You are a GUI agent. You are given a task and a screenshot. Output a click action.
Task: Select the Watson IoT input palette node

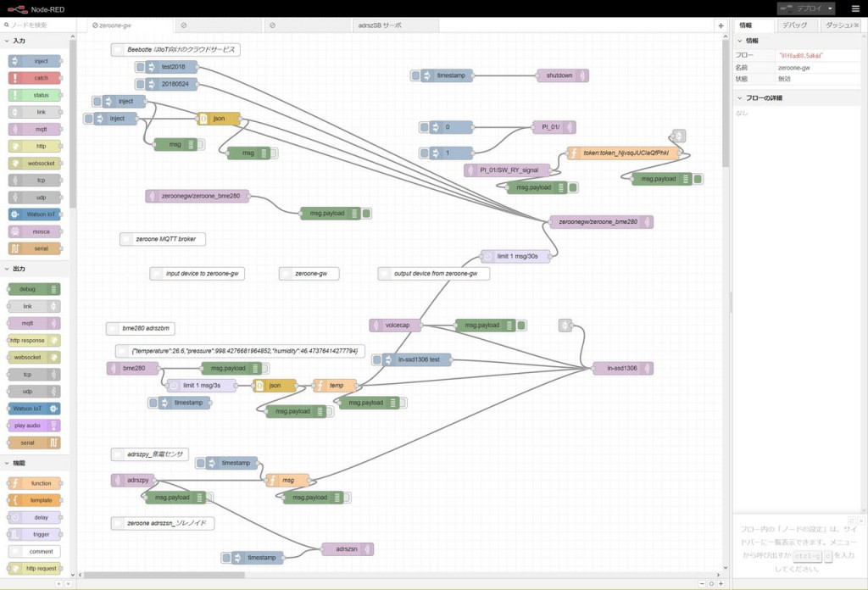(x=35, y=214)
